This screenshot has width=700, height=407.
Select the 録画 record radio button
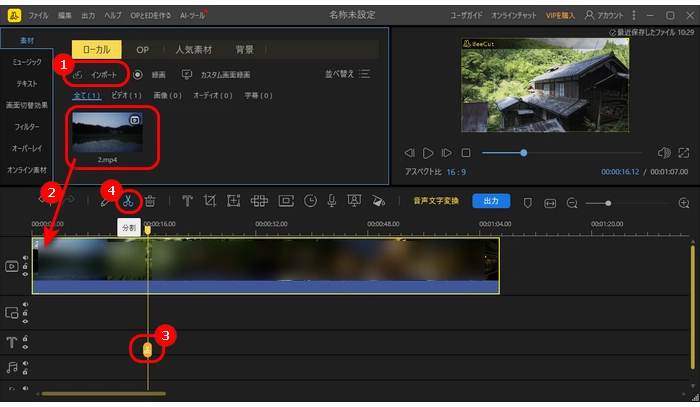click(158, 75)
